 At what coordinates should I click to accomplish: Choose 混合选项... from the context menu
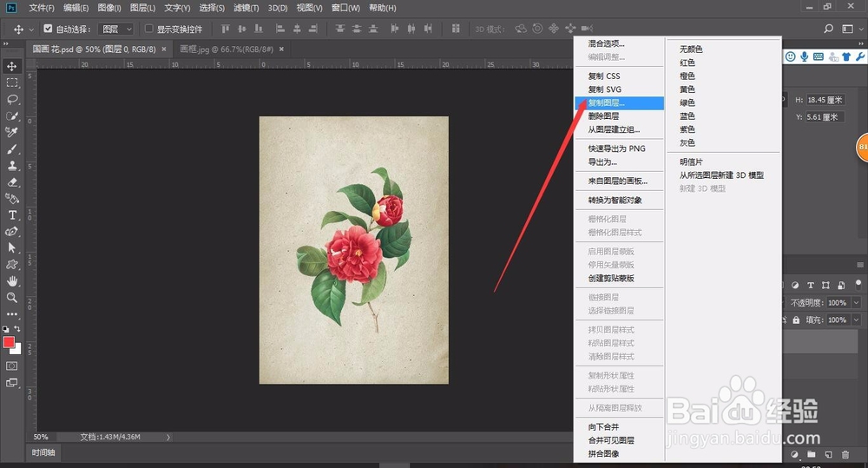[x=619, y=43]
